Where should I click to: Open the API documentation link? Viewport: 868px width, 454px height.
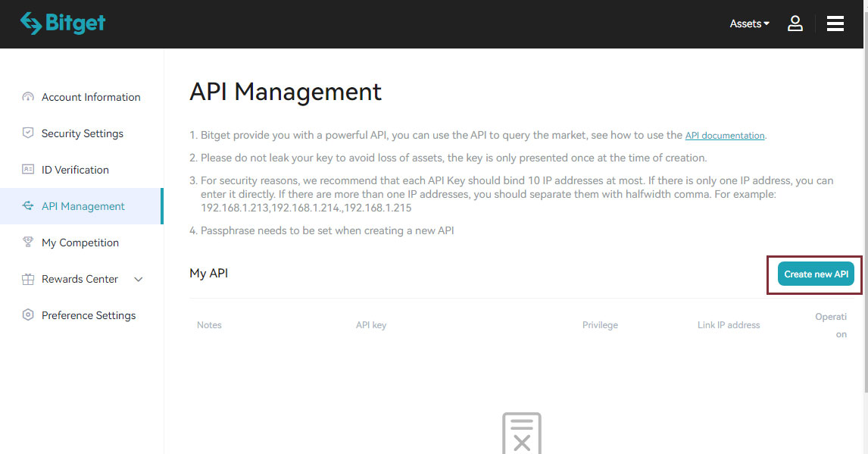point(725,136)
